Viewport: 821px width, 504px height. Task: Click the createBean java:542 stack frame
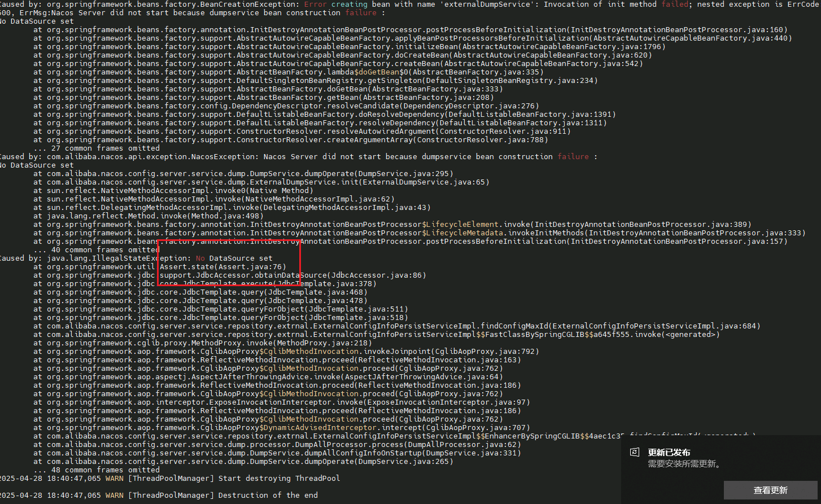pyautogui.click(x=338, y=63)
